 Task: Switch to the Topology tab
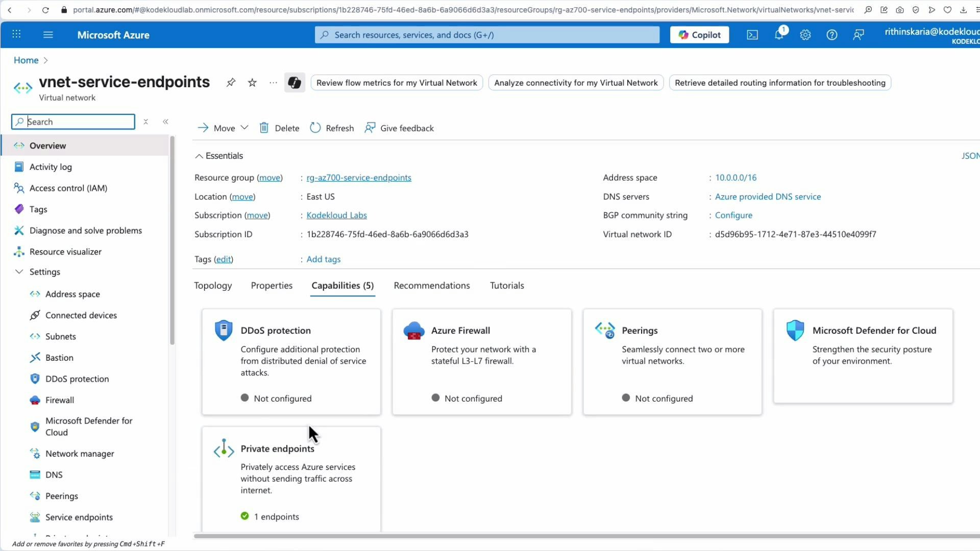212,285
